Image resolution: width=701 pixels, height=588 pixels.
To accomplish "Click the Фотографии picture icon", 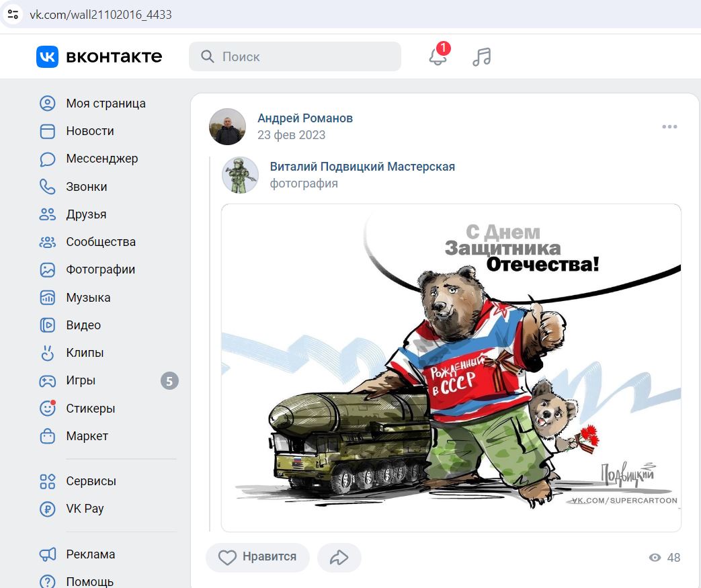I will (48, 269).
